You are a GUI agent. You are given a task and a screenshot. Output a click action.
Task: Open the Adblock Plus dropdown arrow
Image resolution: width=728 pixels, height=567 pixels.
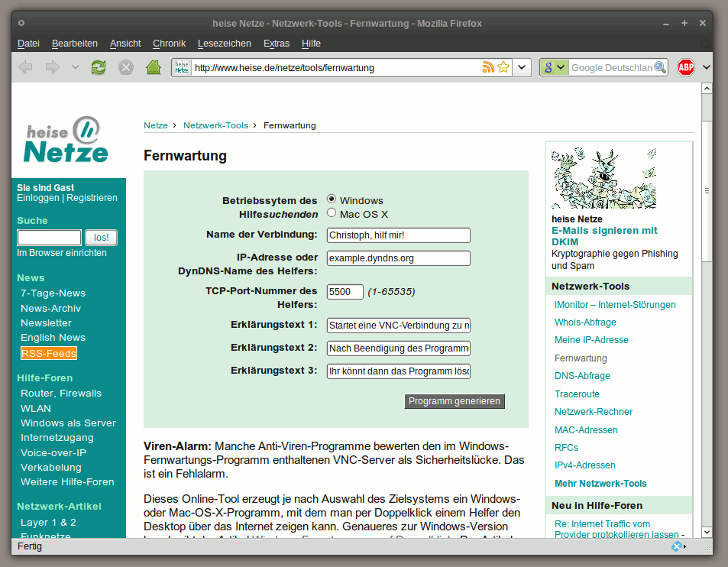tap(706, 67)
